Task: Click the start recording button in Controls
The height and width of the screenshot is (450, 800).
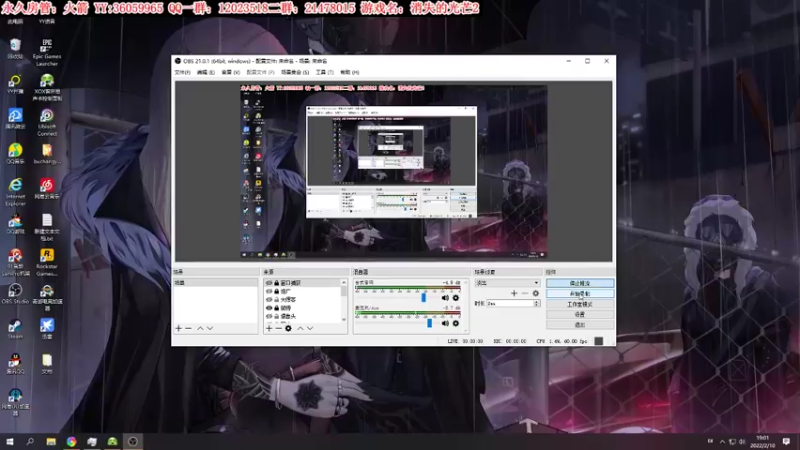Action: click(x=580, y=294)
